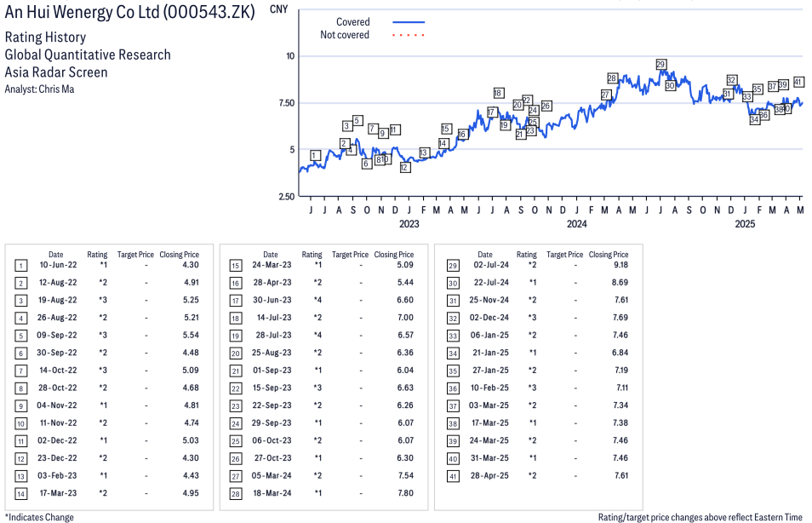Click chart marker 29 at the price peak

660,64
